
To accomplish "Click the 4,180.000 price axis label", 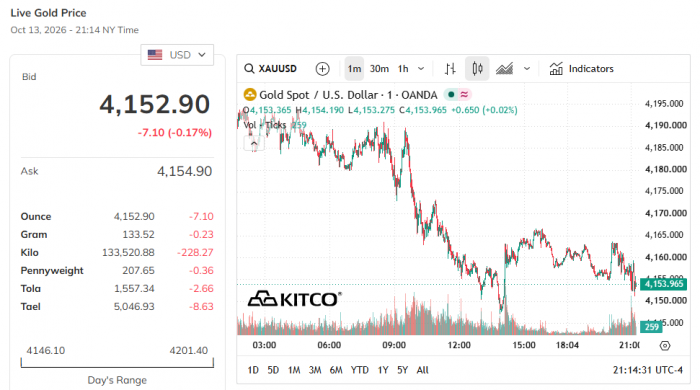I will [666, 169].
